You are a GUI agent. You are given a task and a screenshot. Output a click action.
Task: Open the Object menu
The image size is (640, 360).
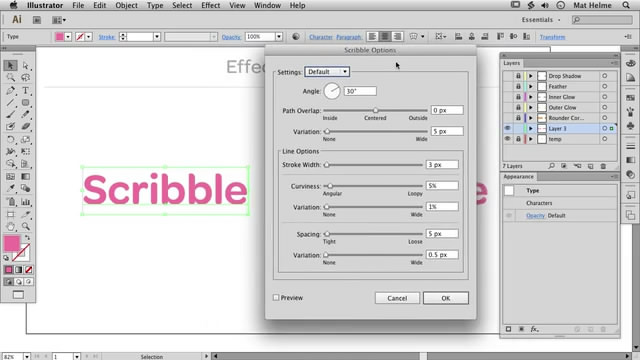point(127,5)
